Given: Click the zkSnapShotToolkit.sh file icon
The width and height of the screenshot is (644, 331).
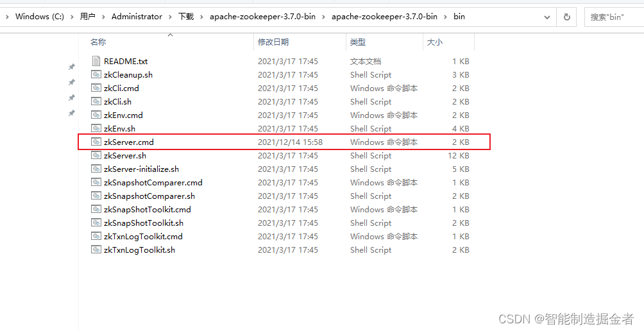Looking at the screenshot, I should [96, 223].
